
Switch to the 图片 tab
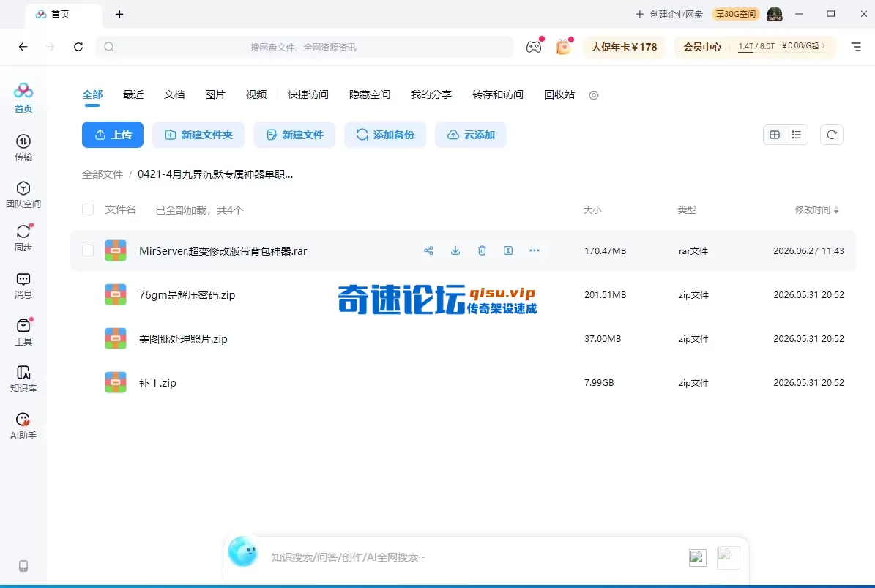[215, 95]
